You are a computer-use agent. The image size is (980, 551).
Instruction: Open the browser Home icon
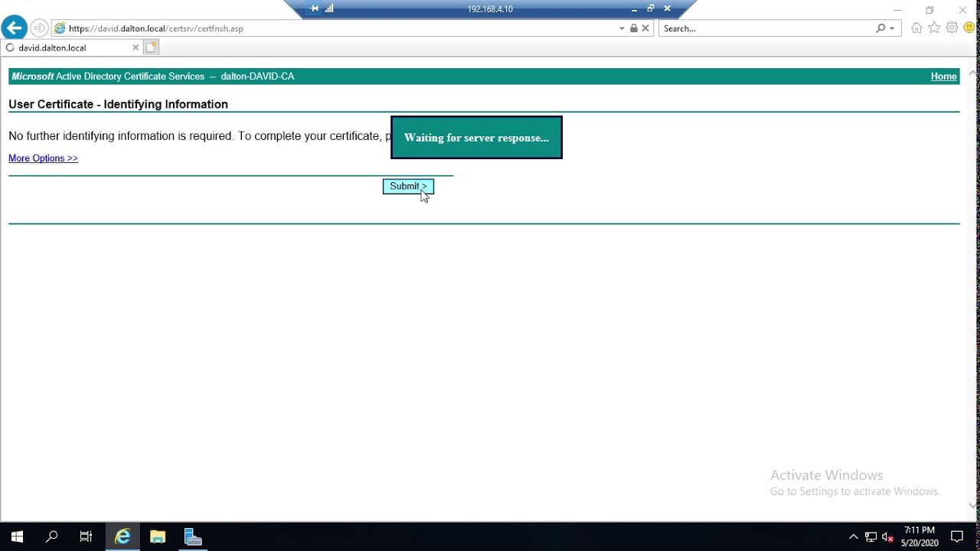(x=916, y=28)
